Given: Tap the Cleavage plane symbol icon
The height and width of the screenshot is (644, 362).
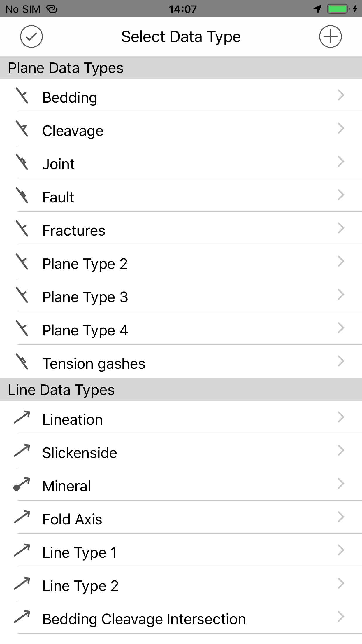Looking at the screenshot, I should click(x=22, y=129).
